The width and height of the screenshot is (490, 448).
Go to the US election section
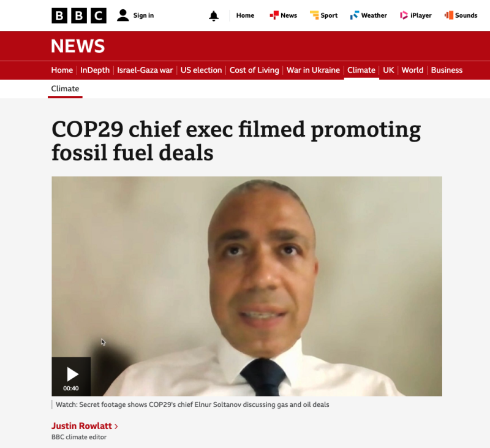pyautogui.click(x=201, y=70)
